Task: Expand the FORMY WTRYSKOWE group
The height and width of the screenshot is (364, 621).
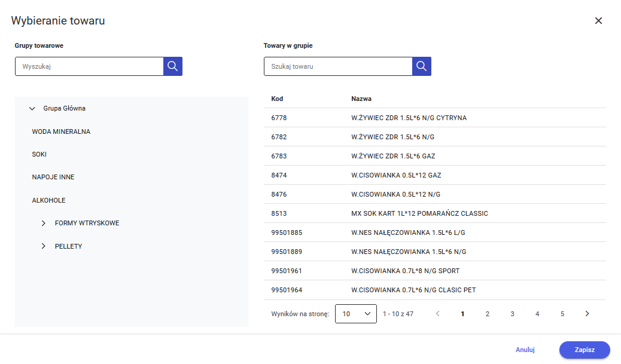Action: [44, 223]
